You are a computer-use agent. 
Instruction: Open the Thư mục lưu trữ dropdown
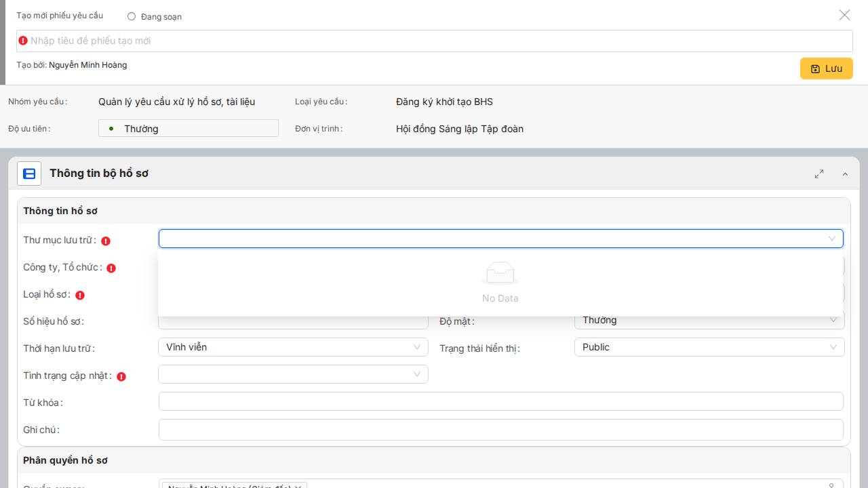500,239
